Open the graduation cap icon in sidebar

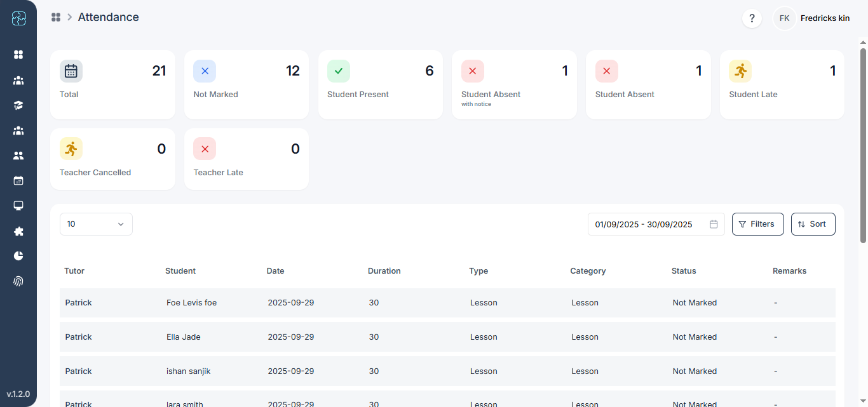18,105
